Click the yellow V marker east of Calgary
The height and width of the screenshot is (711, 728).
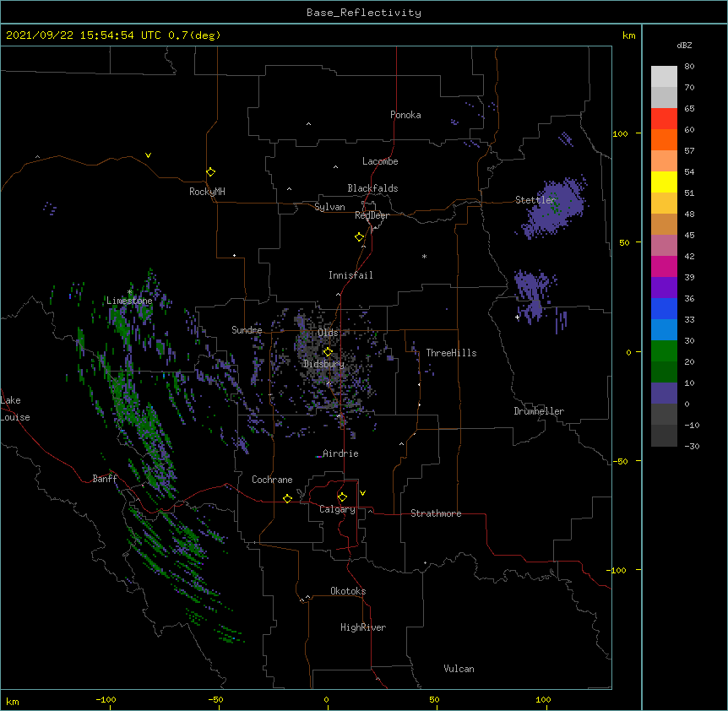click(362, 493)
